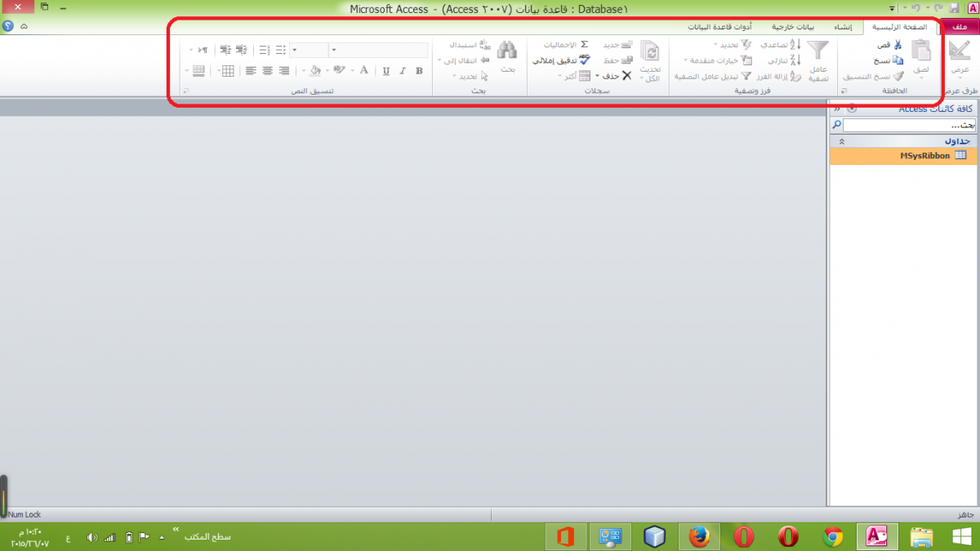Align text left in text formatting group

251,71
